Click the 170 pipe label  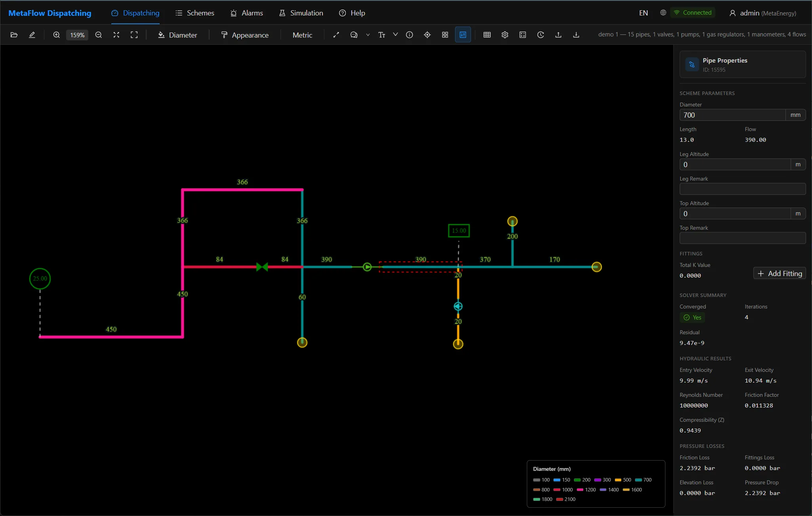pyautogui.click(x=555, y=259)
